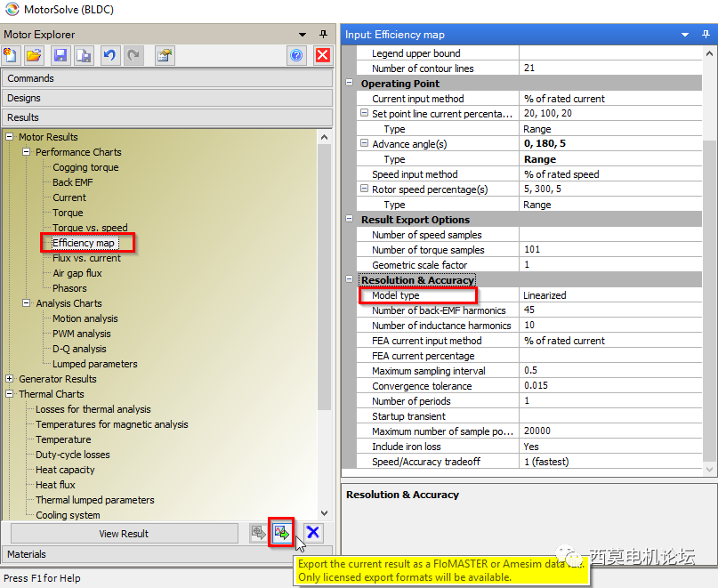Select the Phasors item
The height and width of the screenshot is (588, 718).
pyautogui.click(x=69, y=288)
